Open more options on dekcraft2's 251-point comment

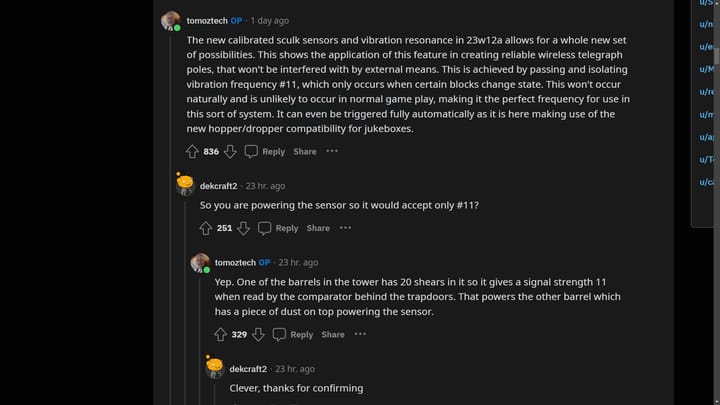tap(345, 228)
